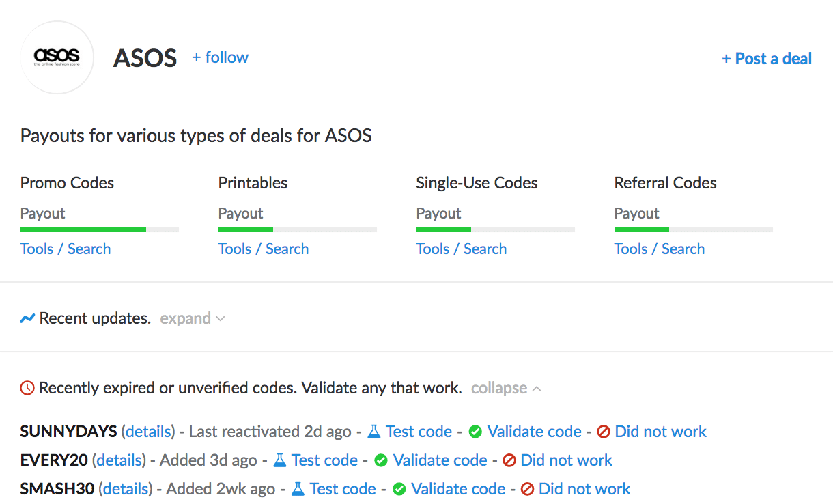
Task: Click the flask icon beside SMASH30
Action: [x=298, y=489]
